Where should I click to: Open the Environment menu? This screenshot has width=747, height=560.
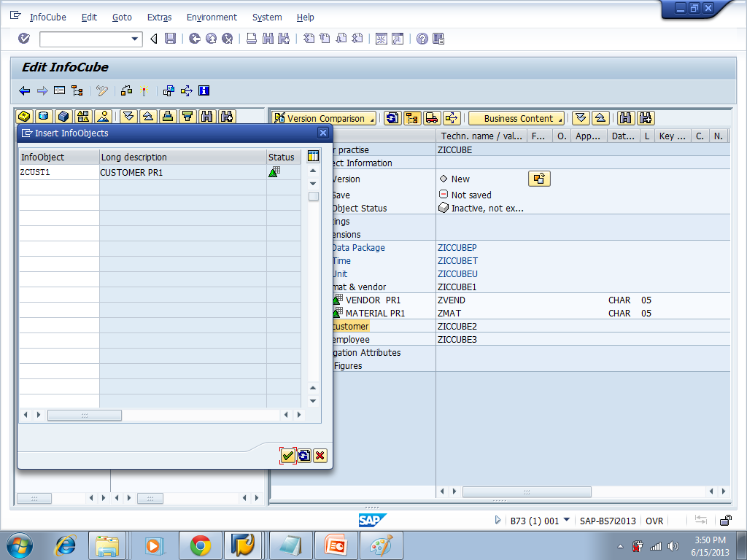click(212, 17)
